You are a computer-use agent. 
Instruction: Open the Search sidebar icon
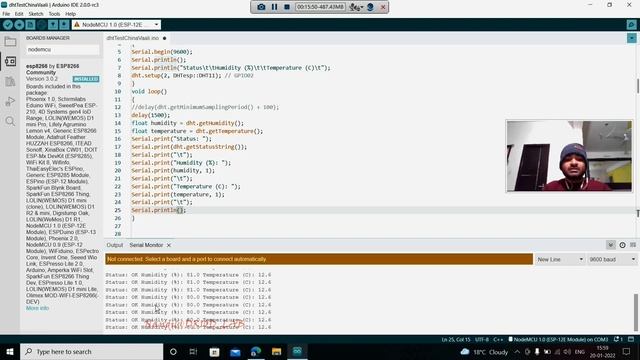(x=10, y=121)
